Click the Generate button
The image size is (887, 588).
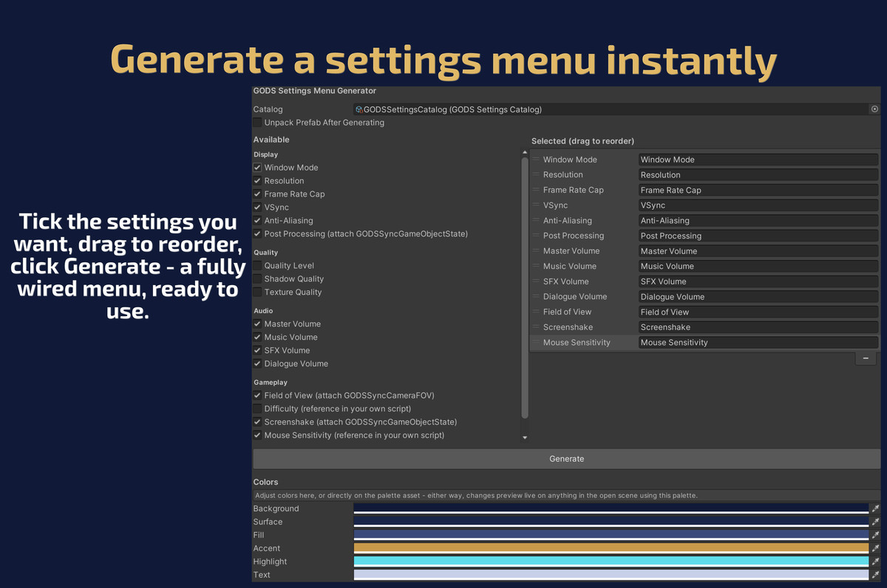click(567, 459)
